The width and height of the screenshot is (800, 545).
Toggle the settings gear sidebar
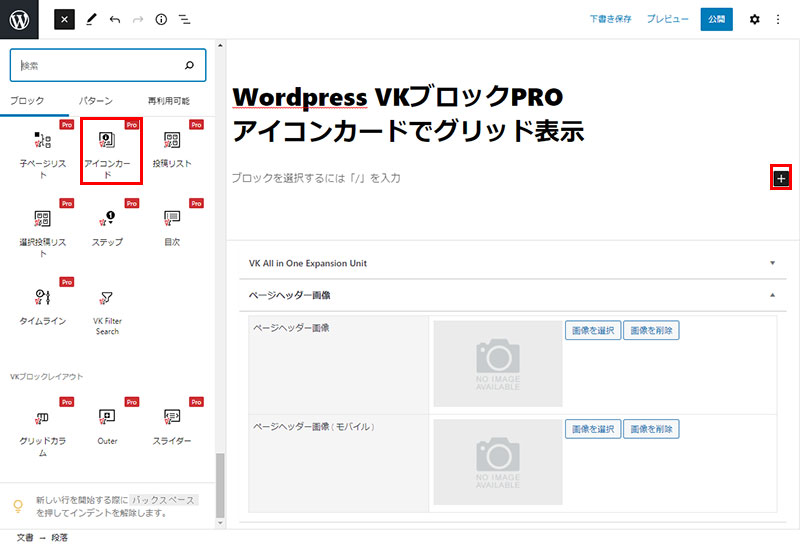point(755,19)
